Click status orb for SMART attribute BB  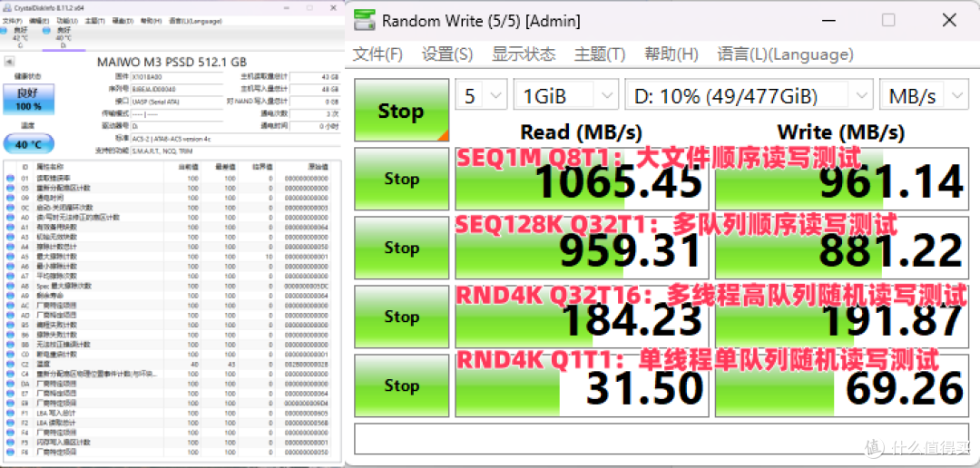tap(9, 345)
